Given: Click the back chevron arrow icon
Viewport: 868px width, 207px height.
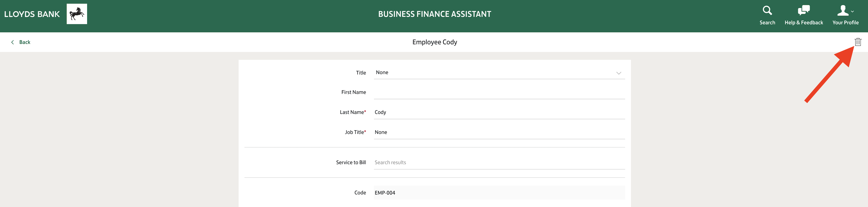Looking at the screenshot, I should coord(12,42).
